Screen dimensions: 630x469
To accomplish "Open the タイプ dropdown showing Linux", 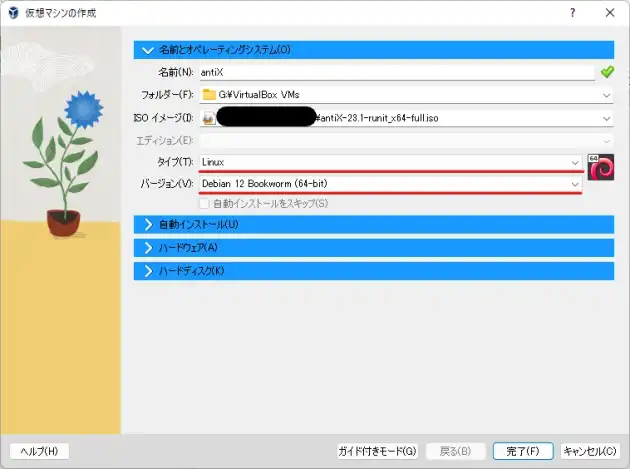I will (574, 161).
